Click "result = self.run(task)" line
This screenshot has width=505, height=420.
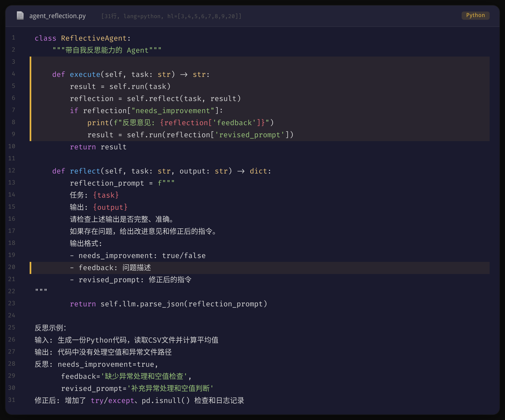[120, 86]
